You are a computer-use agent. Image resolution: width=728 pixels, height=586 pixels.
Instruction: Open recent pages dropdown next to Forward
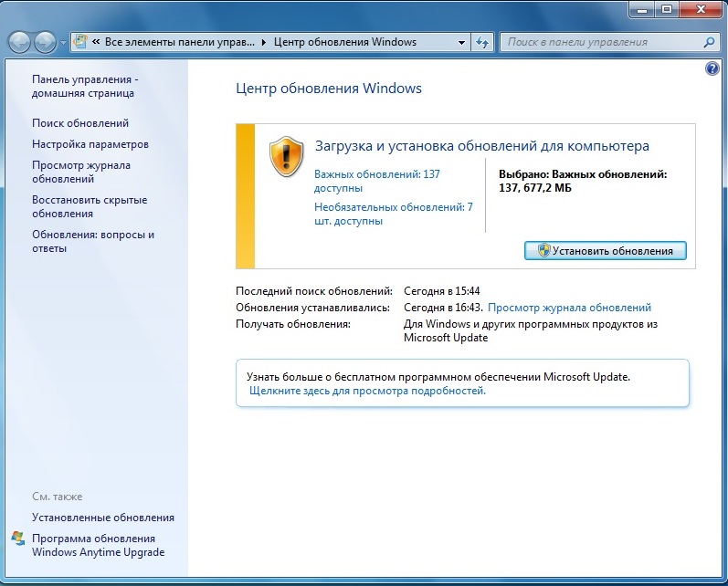click(63, 43)
